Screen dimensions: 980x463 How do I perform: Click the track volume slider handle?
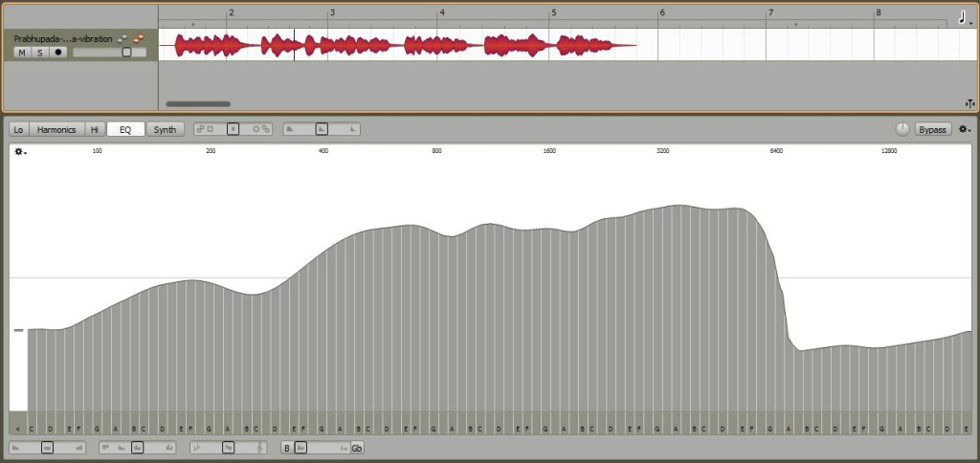point(126,53)
